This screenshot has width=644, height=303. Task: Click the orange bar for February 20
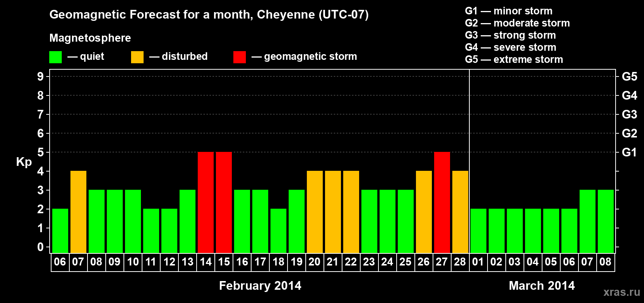point(315,212)
